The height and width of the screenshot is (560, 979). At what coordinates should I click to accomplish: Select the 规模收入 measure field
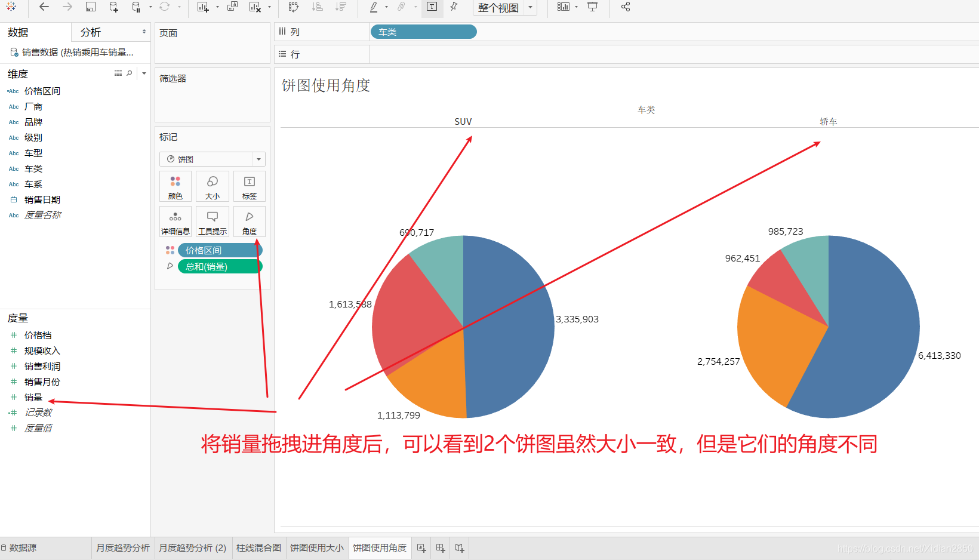point(42,350)
